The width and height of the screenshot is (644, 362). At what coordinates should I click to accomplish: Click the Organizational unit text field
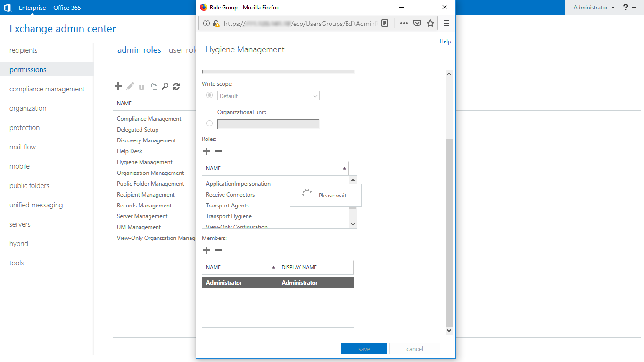[268, 124]
